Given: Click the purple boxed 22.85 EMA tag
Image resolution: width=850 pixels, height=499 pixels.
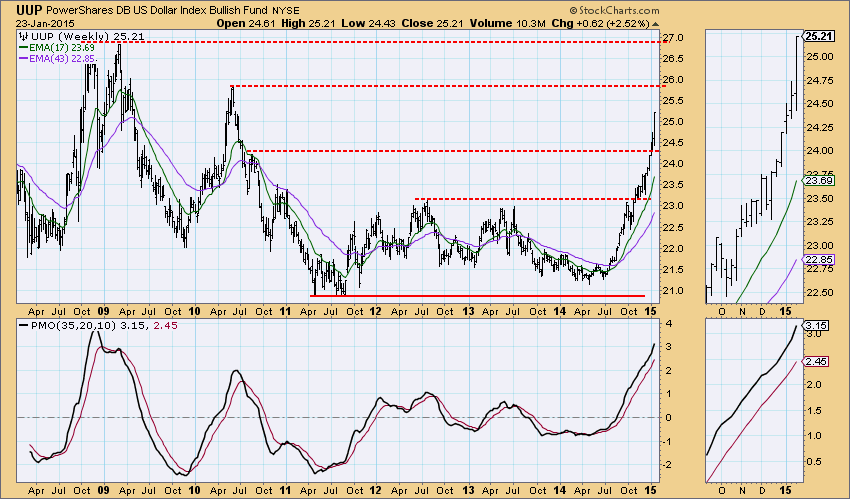Looking at the screenshot, I should 819,260.
